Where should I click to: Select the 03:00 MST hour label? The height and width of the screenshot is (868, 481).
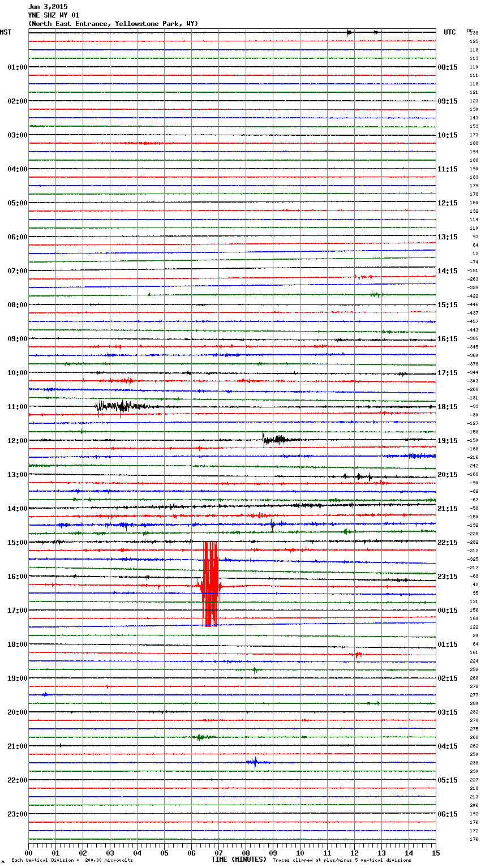tap(17, 135)
